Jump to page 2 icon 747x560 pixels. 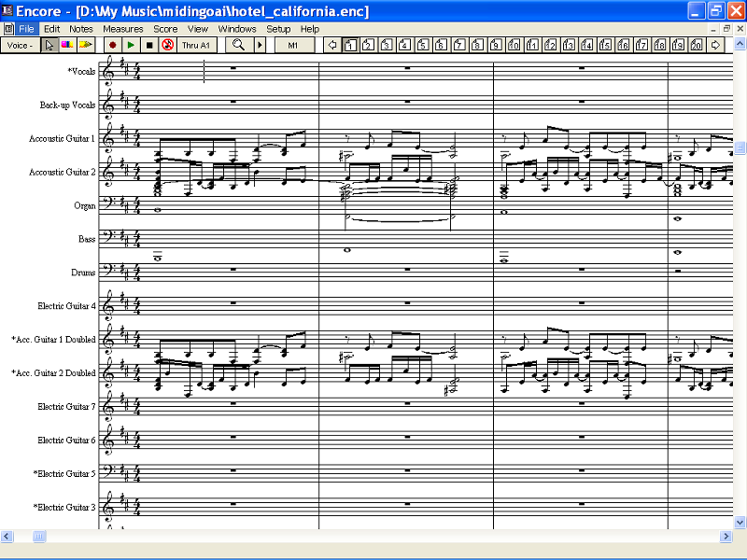tap(368, 45)
